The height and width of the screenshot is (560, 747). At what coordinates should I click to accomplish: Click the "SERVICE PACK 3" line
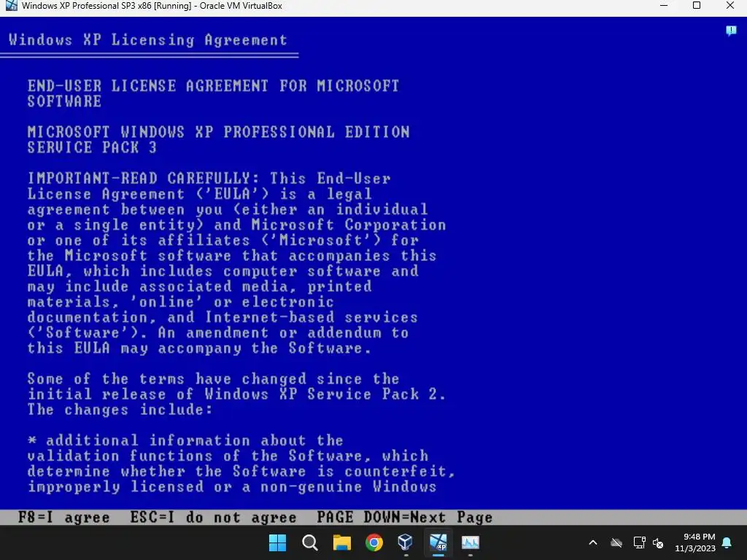click(x=92, y=147)
